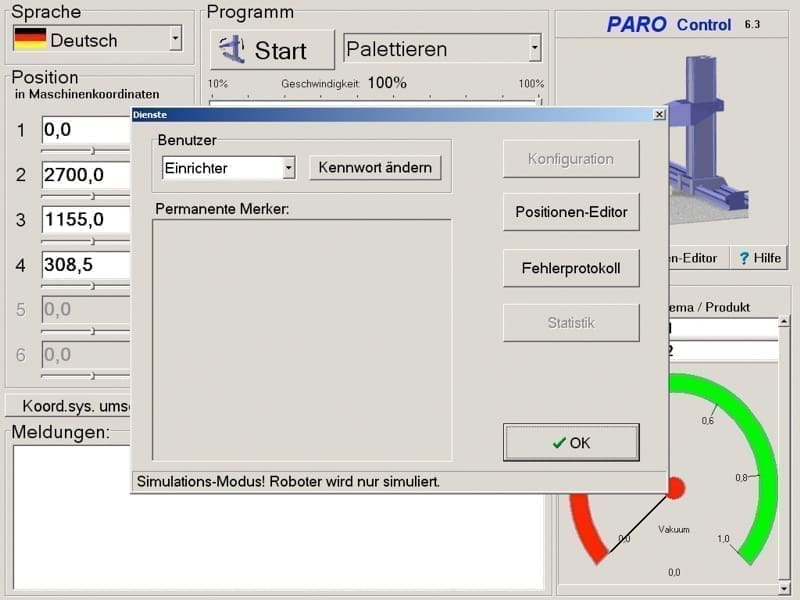The height and width of the screenshot is (600, 800).
Task: Click the Permanente Merker list area
Action: point(301,340)
